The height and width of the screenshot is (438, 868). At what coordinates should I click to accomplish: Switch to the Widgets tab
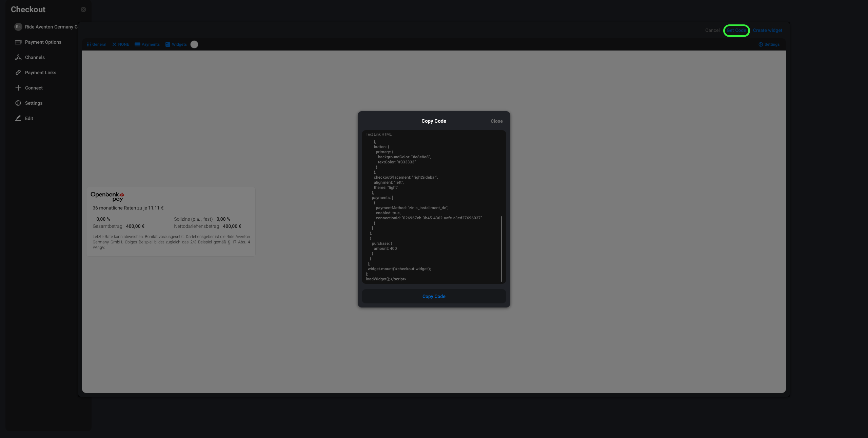[176, 44]
